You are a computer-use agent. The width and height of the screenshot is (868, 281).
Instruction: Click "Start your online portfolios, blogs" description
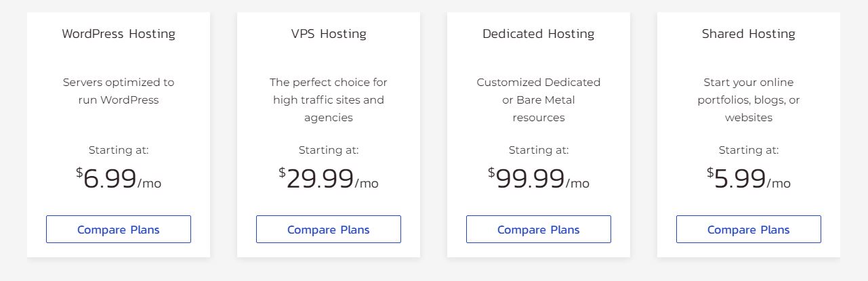pyautogui.click(x=749, y=100)
